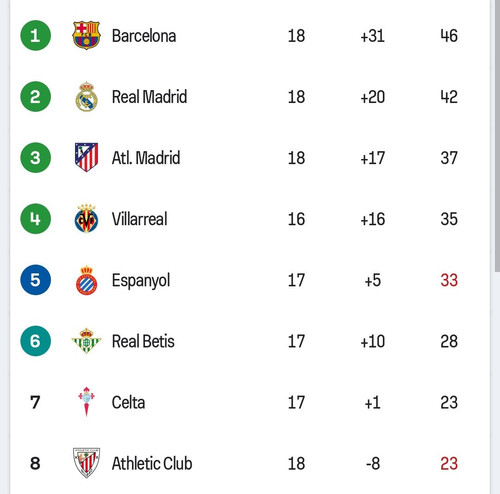This screenshot has width=500, height=494.
Task: Open the Espanyol team name
Action: coord(141,281)
